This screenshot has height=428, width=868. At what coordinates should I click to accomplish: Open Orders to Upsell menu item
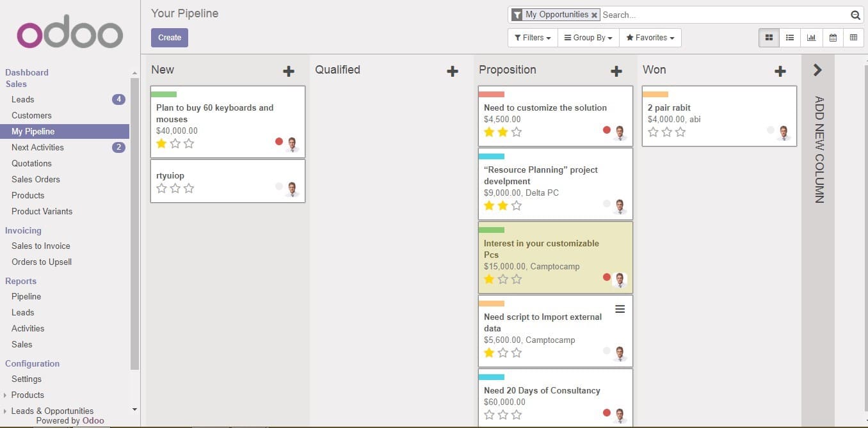tap(42, 262)
